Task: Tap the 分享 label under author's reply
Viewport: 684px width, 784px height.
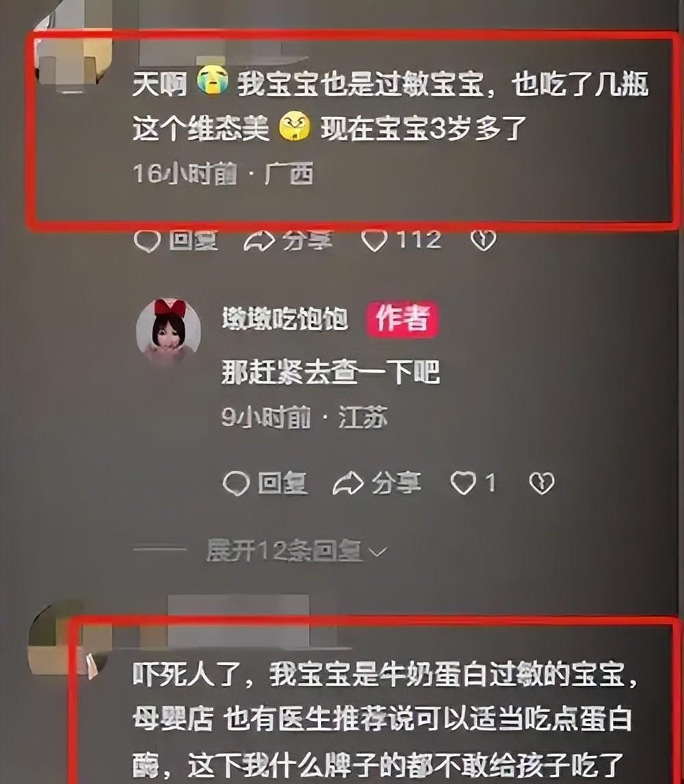Action: point(396,484)
